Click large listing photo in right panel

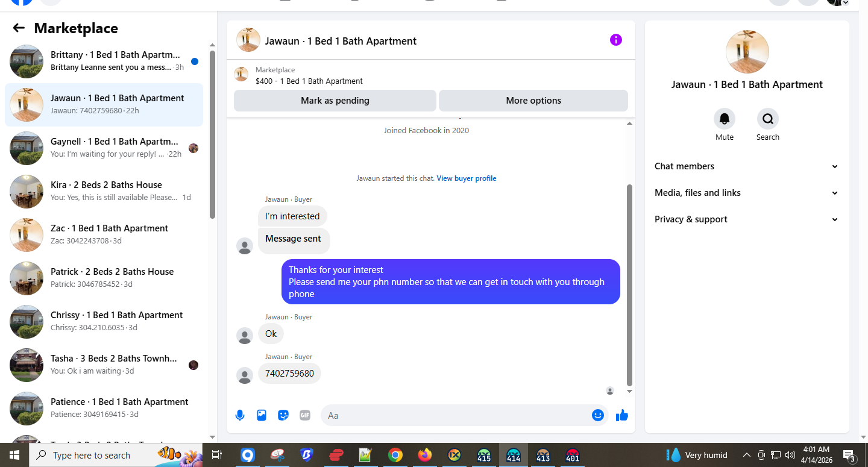[747, 52]
